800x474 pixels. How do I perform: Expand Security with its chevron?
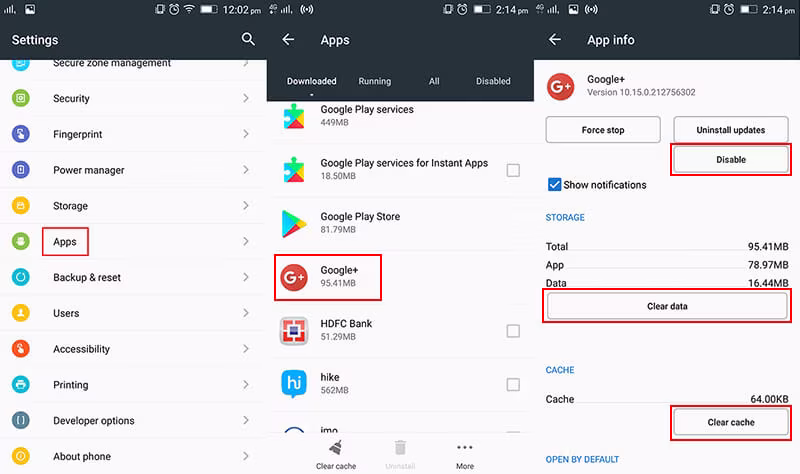pyautogui.click(x=246, y=98)
